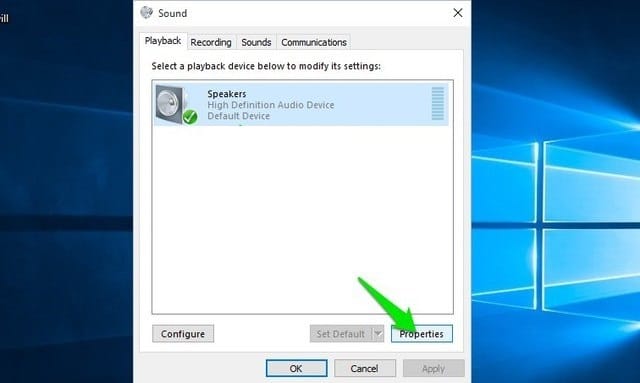The image size is (640, 383).
Task: Click the Speakers device name text
Action: [x=227, y=94]
